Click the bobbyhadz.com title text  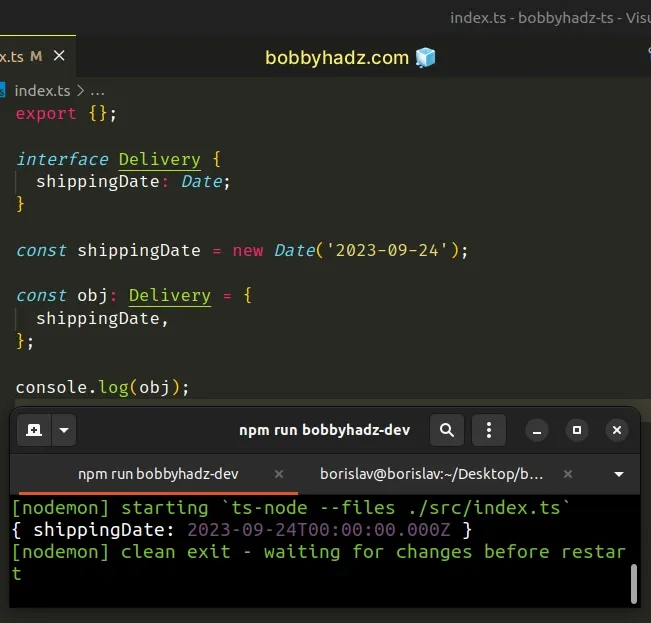click(x=337, y=58)
